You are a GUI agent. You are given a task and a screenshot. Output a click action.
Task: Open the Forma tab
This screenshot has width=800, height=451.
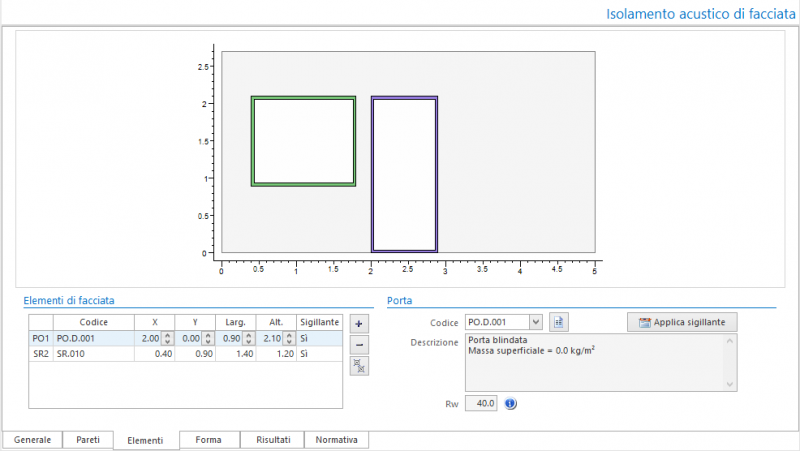209,440
